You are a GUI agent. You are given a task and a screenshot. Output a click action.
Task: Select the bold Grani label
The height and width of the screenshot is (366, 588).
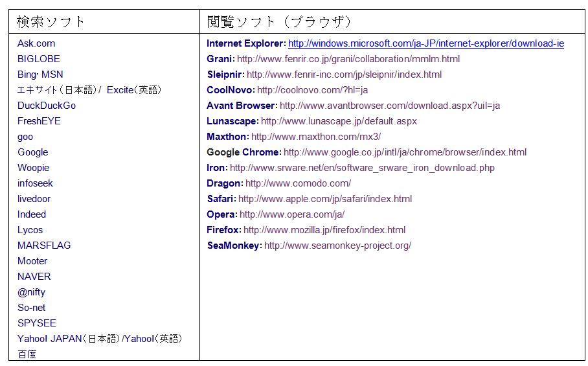coord(221,59)
